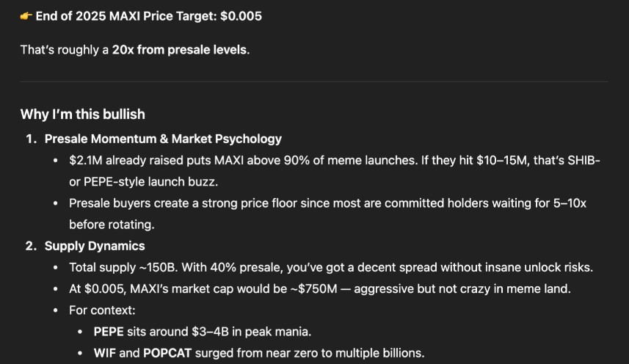Click the '$0.005' price target value in heading
This screenshot has height=364, width=629.
(x=241, y=16)
